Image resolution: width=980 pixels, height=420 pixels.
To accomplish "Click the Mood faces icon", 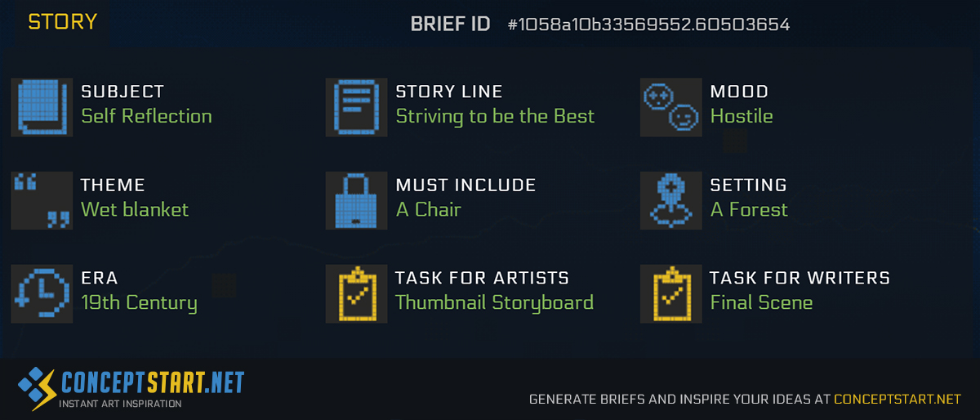I will [x=671, y=107].
